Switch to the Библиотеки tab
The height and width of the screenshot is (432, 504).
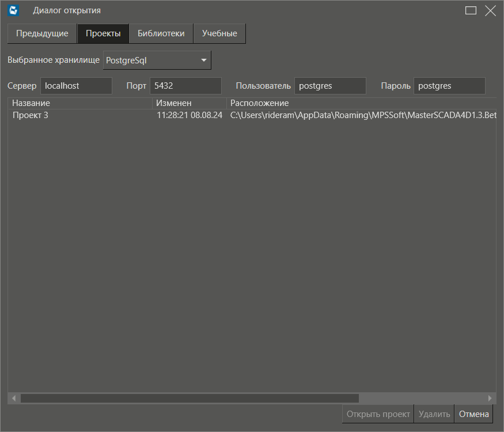(161, 33)
